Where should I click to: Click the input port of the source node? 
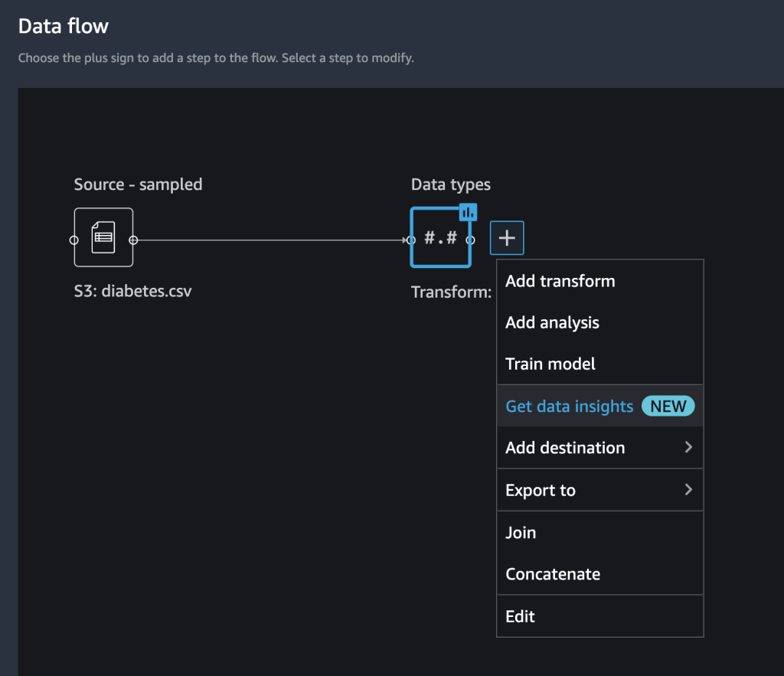point(74,240)
